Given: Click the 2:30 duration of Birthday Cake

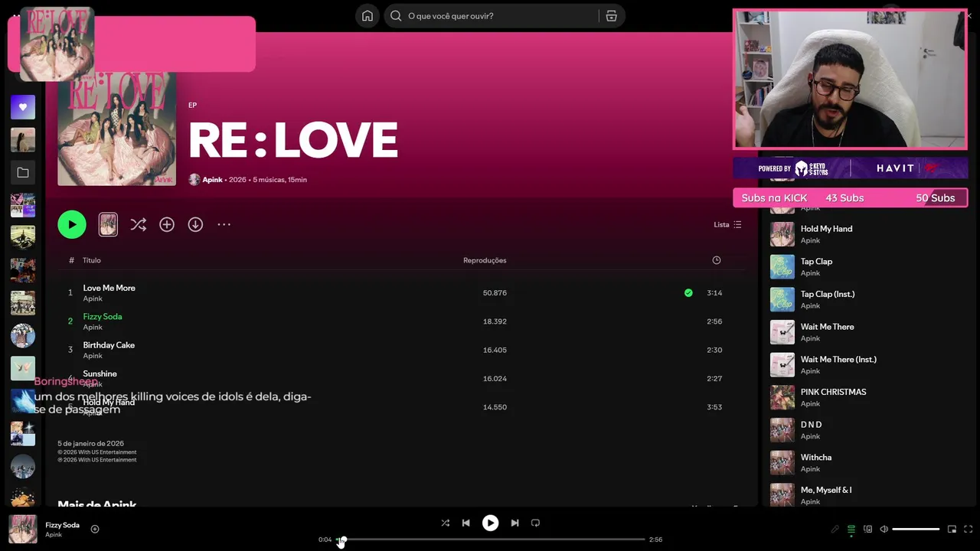Looking at the screenshot, I should (714, 350).
